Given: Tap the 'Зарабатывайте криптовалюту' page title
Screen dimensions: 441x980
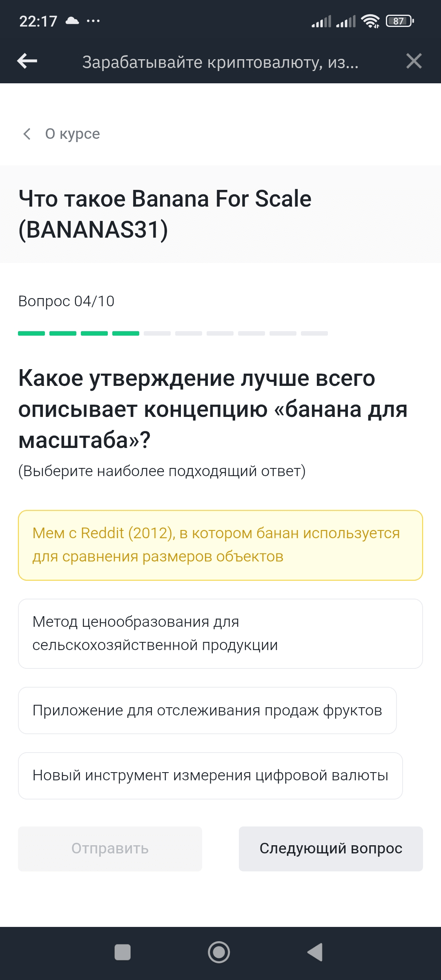Looking at the screenshot, I should tap(220, 62).
